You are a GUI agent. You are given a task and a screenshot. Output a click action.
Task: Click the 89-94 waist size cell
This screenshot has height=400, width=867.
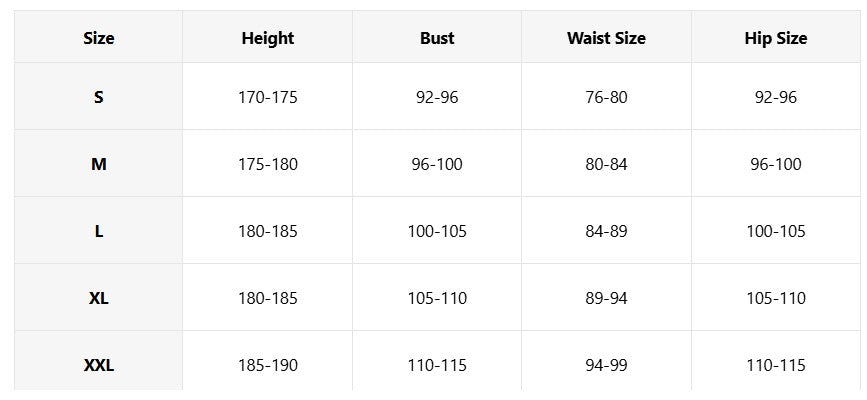(x=606, y=298)
